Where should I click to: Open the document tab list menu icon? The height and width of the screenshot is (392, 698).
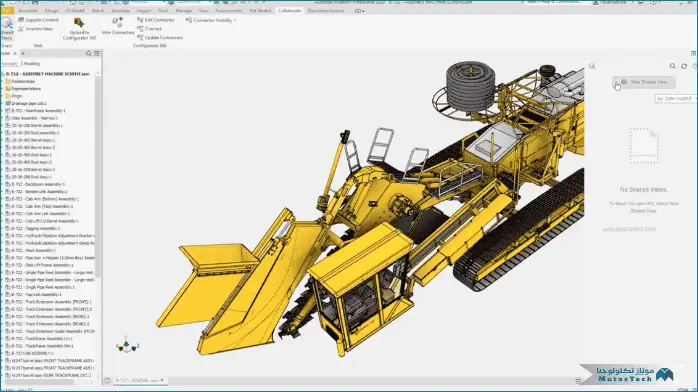[578, 381]
